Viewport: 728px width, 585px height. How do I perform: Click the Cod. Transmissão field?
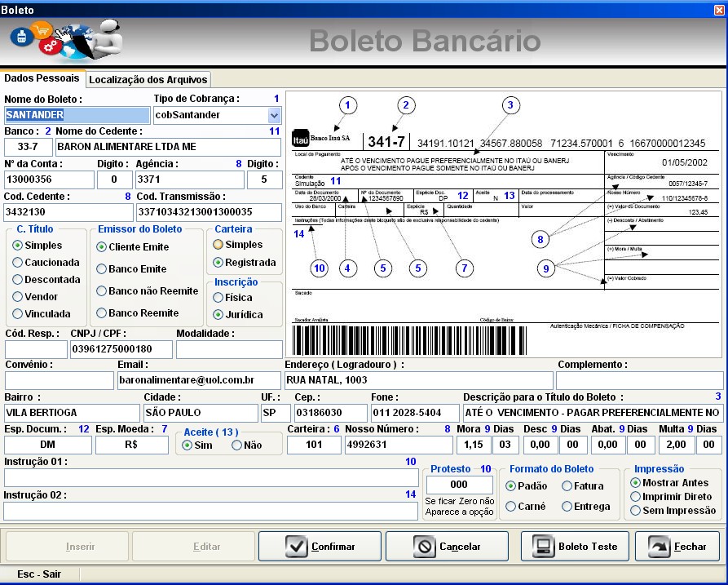point(209,212)
